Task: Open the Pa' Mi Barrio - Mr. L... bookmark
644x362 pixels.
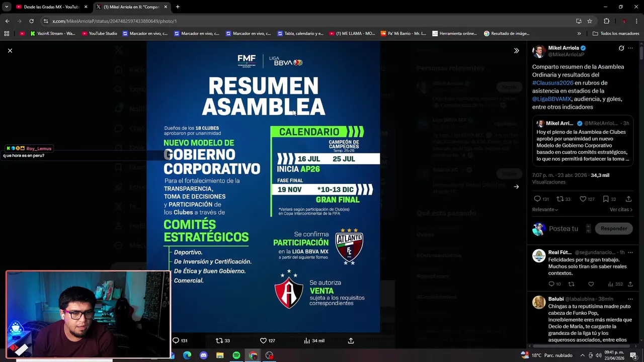Action: [x=404, y=34]
